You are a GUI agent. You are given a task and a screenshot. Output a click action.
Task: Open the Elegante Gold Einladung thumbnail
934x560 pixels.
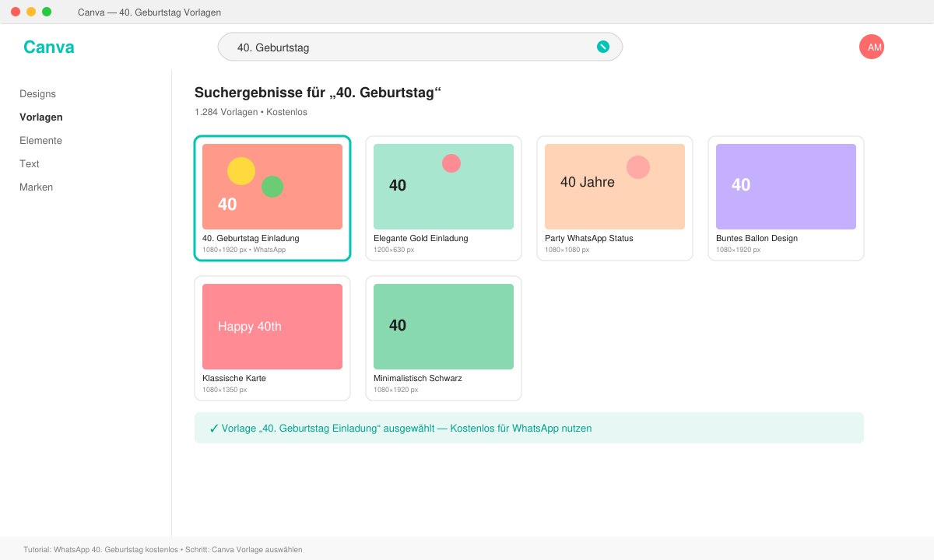click(444, 187)
